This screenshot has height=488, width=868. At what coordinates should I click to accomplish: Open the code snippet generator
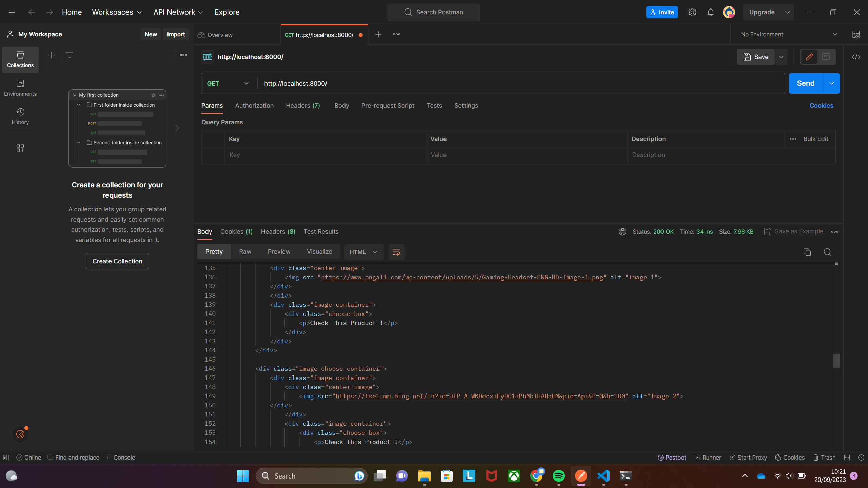coord(856,57)
